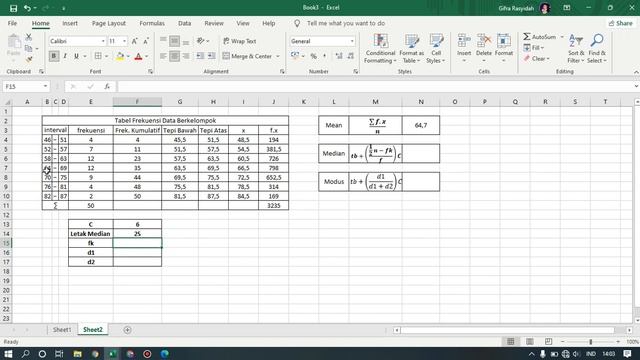Set Top Align vertical alignment
Image resolution: width=640 pixels, height=360 pixels.
click(x=163, y=41)
